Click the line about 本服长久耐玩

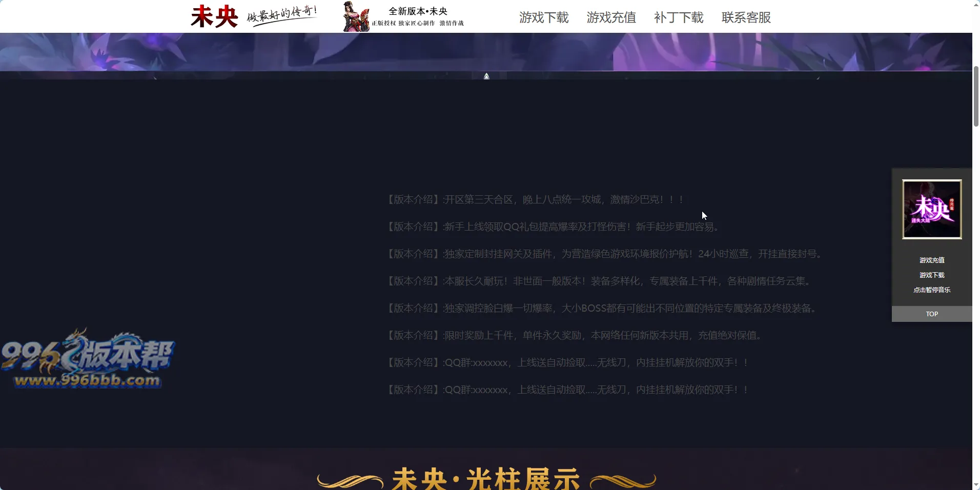[600, 281]
